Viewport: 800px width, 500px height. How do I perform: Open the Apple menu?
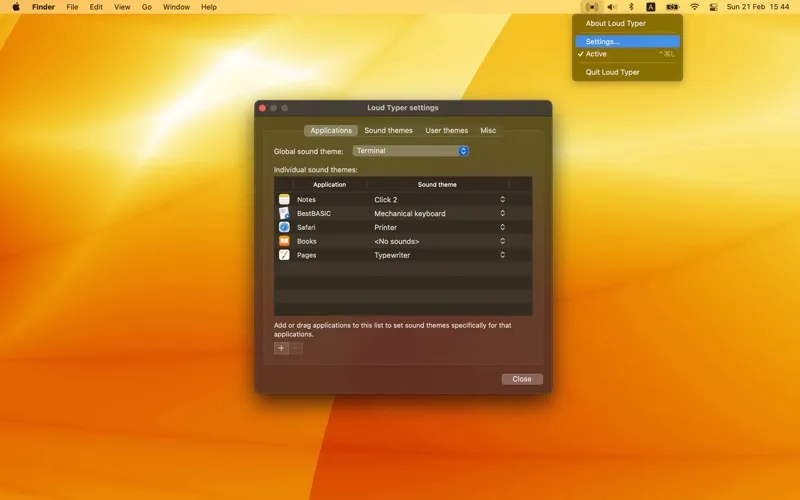(x=16, y=7)
